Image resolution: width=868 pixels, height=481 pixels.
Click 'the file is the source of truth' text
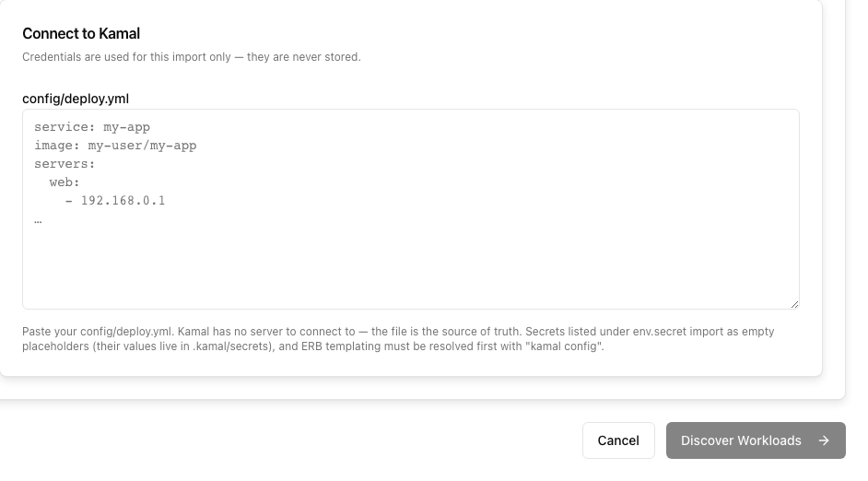(x=446, y=332)
